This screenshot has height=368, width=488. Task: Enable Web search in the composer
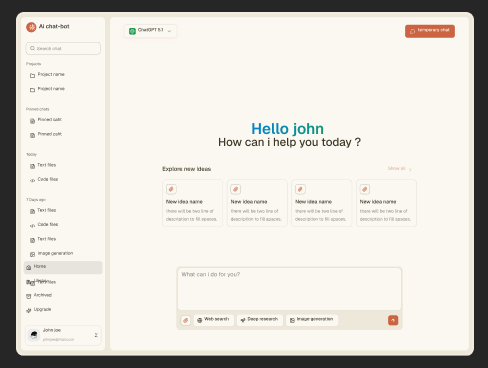[x=214, y=320]
